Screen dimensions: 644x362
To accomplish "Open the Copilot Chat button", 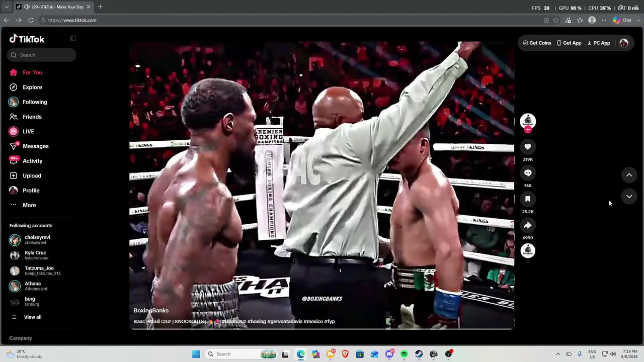I will click(622, 20).
